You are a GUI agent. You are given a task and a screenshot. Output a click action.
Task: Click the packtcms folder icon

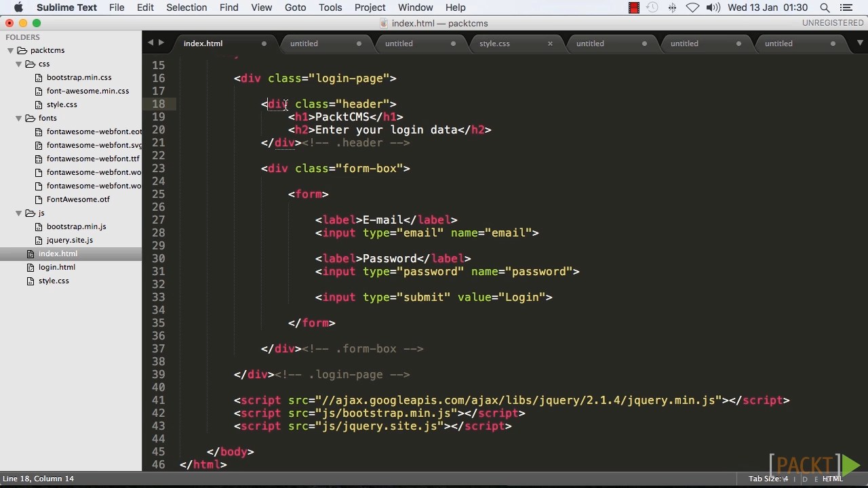click(22, 50)
